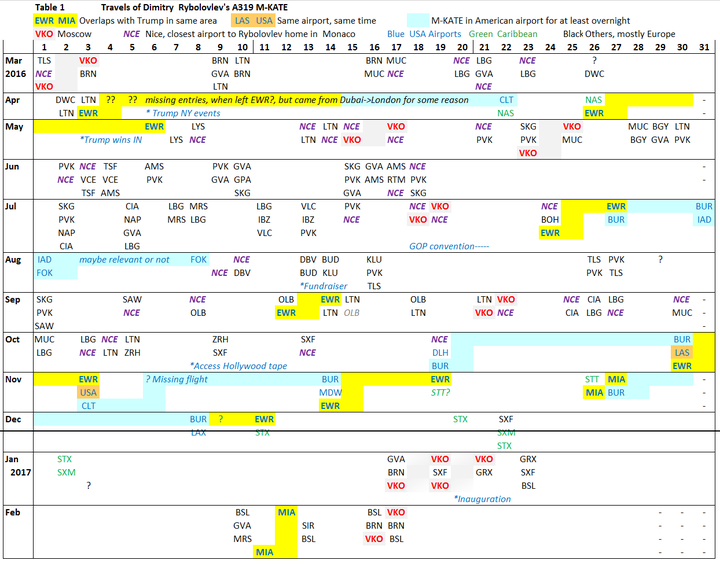Click the day 16 column header
The height and width of the screenshot is (564, 720).
(x=374, y=47)
